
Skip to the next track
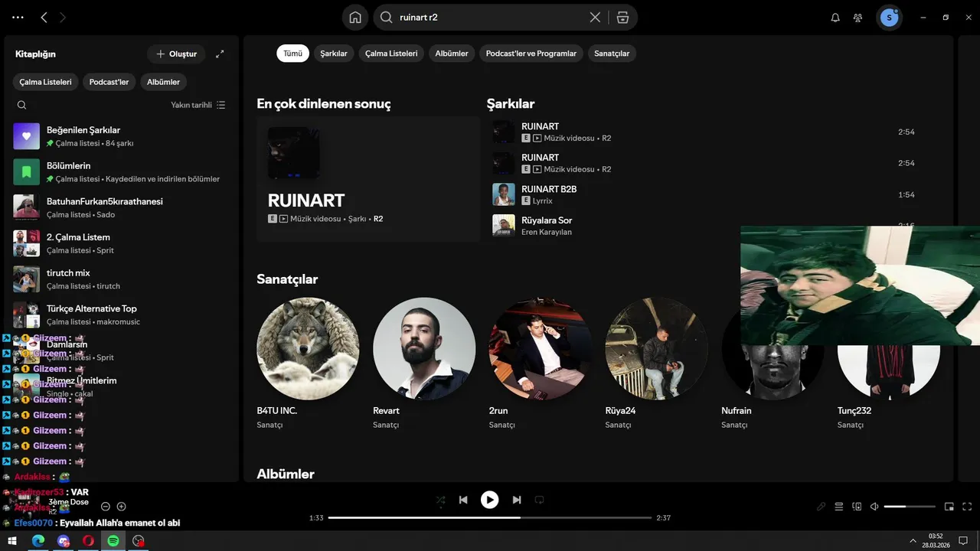point(517,500)
